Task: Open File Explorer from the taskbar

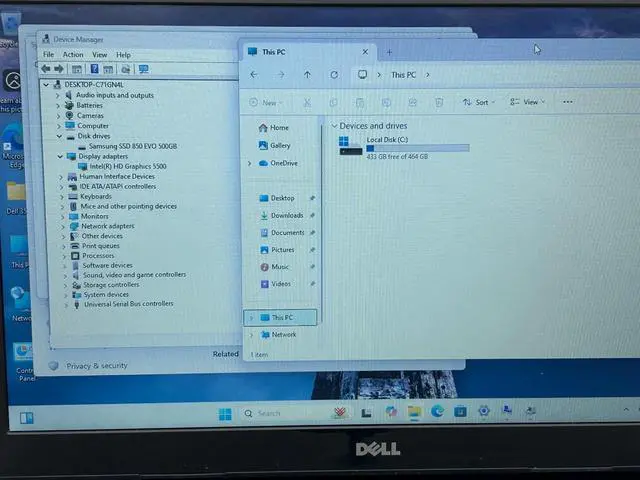Action: coord(414,412)
